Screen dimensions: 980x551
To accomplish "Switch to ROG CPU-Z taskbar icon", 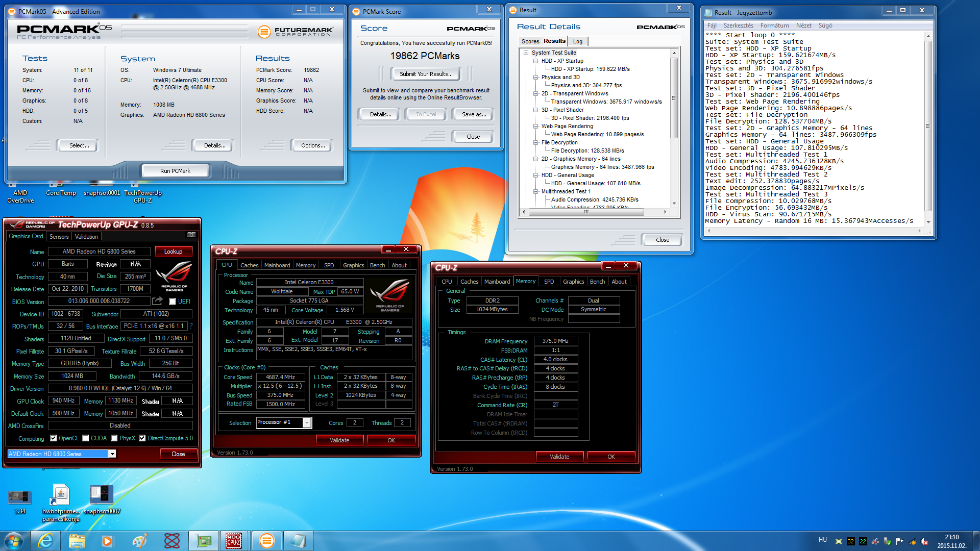I will click(234, 541).
